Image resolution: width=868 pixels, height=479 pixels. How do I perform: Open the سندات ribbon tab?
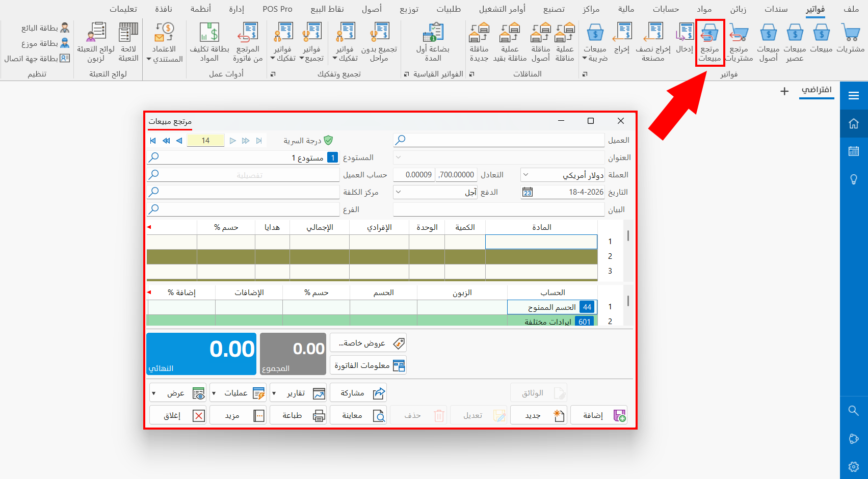click(x=776, y=9)
